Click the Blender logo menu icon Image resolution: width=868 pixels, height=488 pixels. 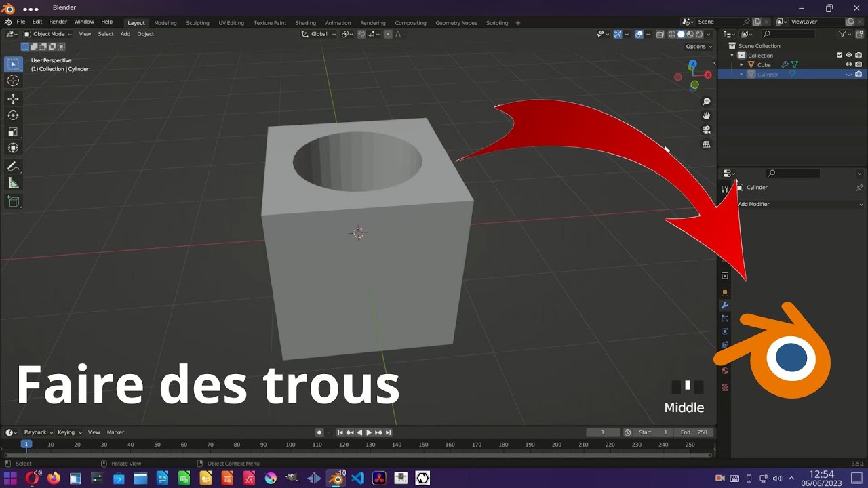click(9, 22)
